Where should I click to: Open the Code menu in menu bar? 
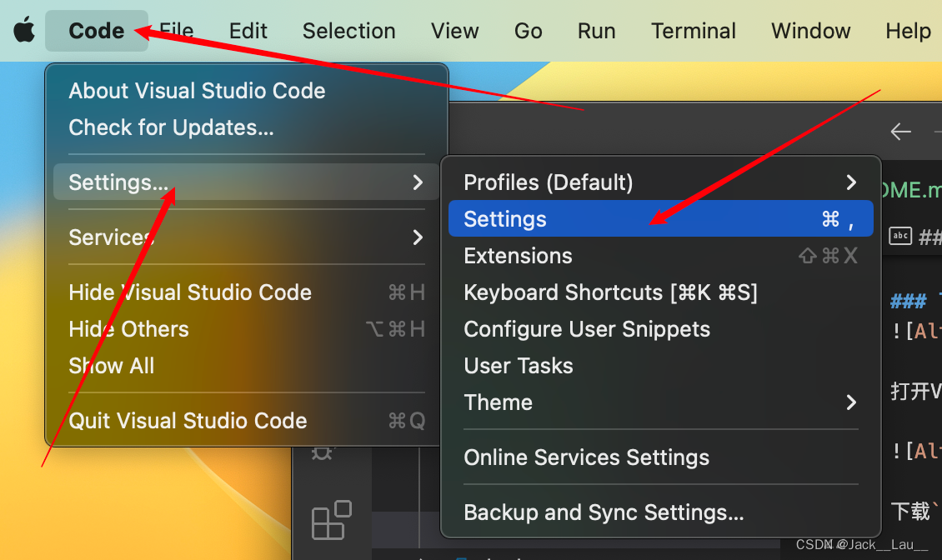coord(96,31)
